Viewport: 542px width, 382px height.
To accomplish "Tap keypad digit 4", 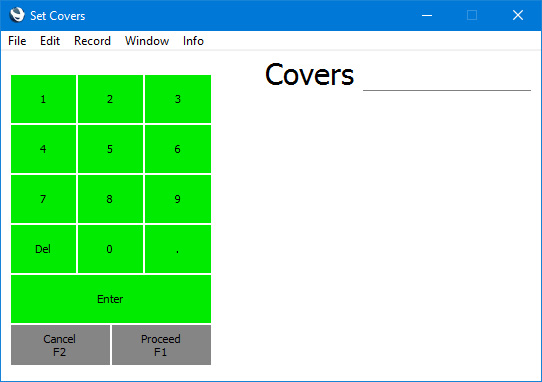I will (x=44, y=149).
